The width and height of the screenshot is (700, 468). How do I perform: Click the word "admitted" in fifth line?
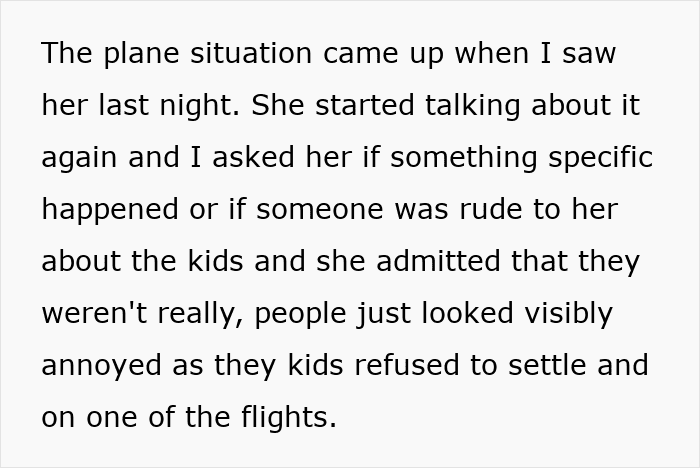pyautogui.click(x=438, y=261)
